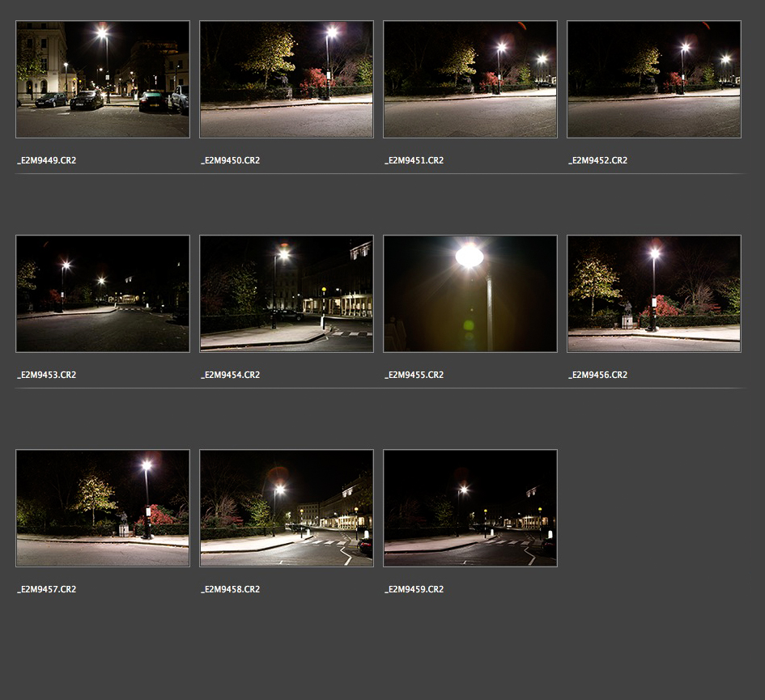This screenshot has height=700, width=765.
Task: Choose the _E2M9453.CR2 photo thumbnail
Action: [103, 294]
